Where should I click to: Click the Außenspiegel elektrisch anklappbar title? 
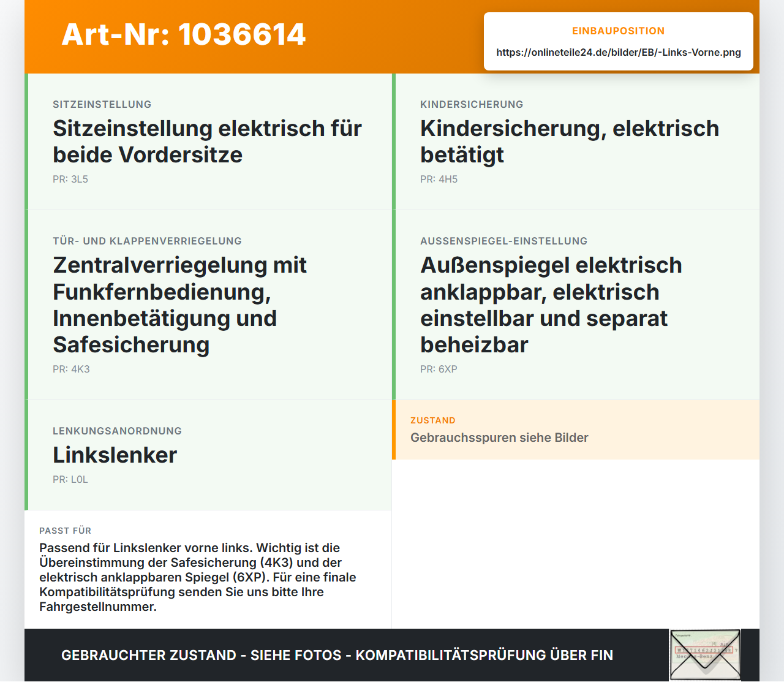click(551, 305)
